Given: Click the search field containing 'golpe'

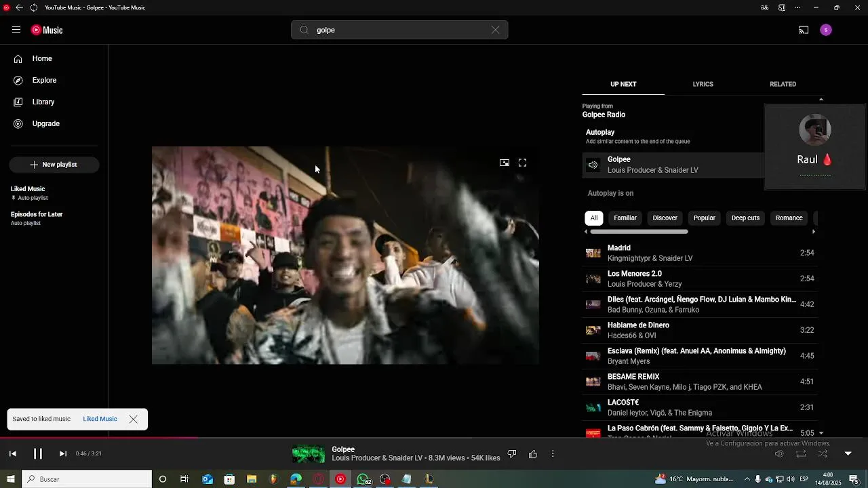Looking at the screenshot, I should click(x=399, y=30).
